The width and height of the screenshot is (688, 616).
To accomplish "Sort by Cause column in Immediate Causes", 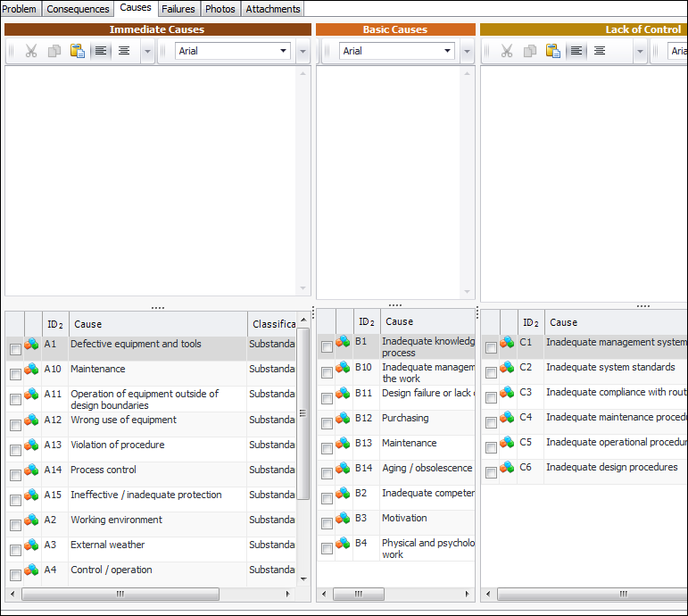I will 157,324.
